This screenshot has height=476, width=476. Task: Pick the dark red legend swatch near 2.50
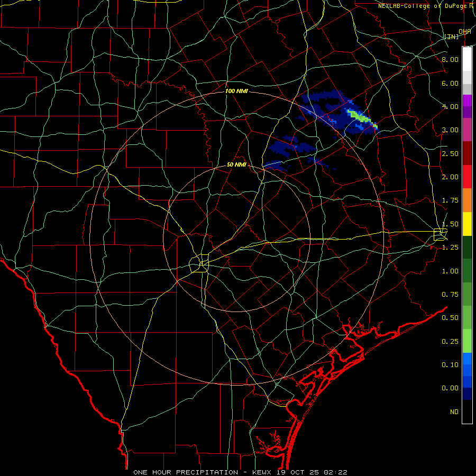coord(467,153)
